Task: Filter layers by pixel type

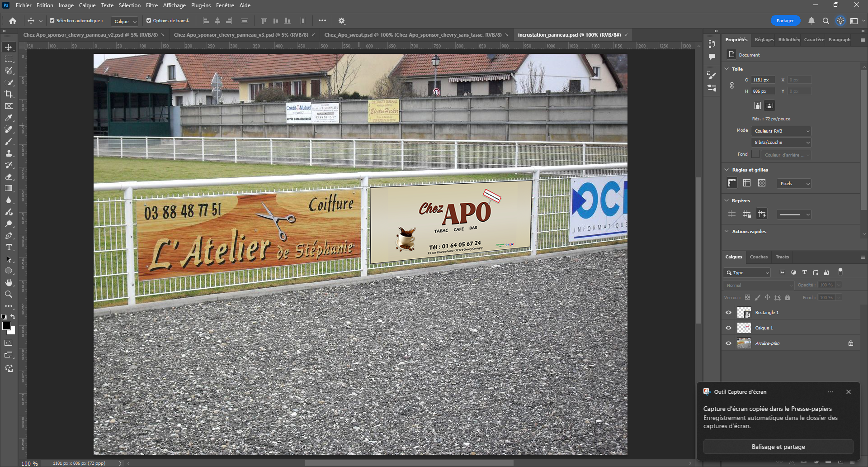Action: [x=783, y=272]
